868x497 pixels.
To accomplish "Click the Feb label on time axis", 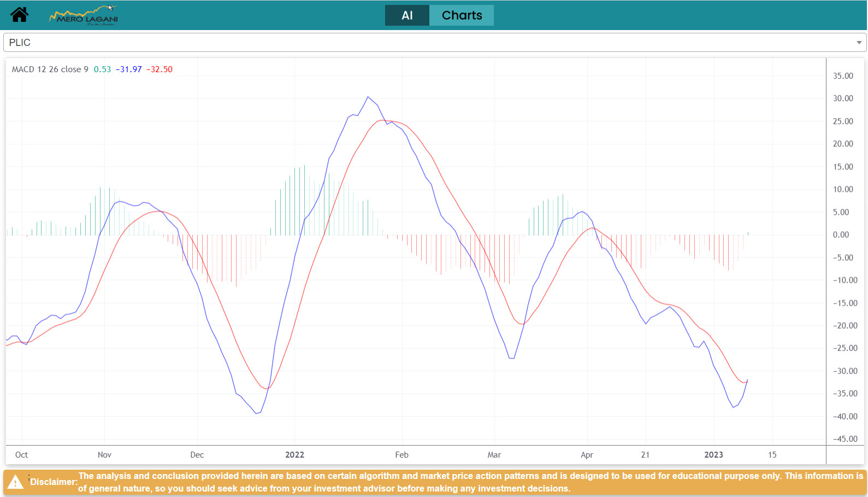I will coord(401,455).
